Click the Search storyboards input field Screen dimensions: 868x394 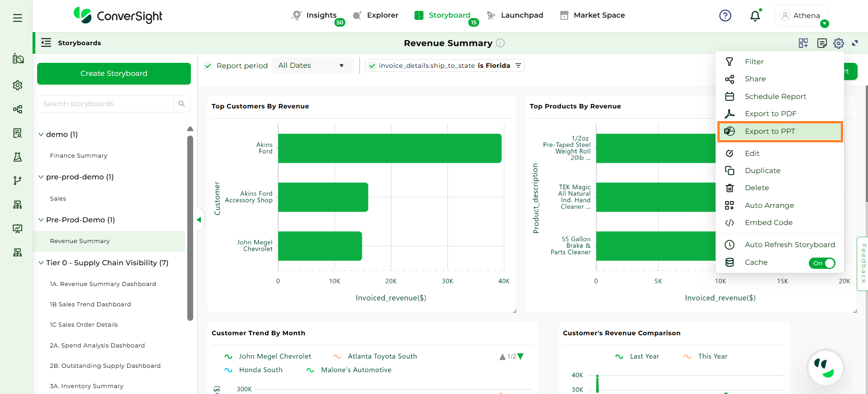click(106, 104)
